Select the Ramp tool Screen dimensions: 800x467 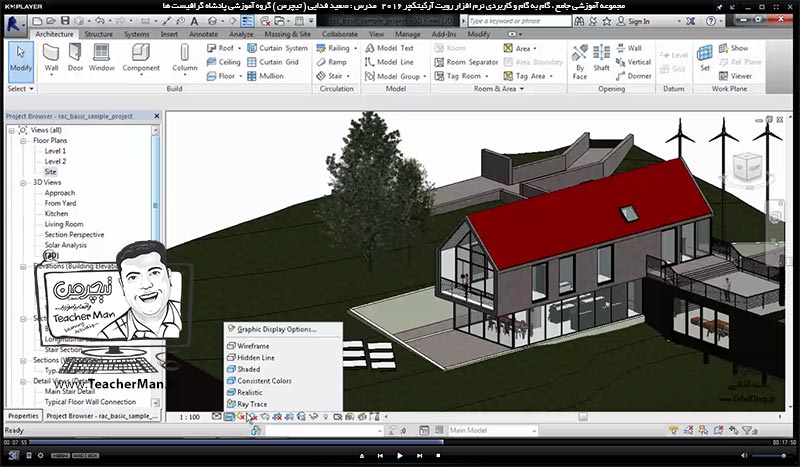point(332,62)
